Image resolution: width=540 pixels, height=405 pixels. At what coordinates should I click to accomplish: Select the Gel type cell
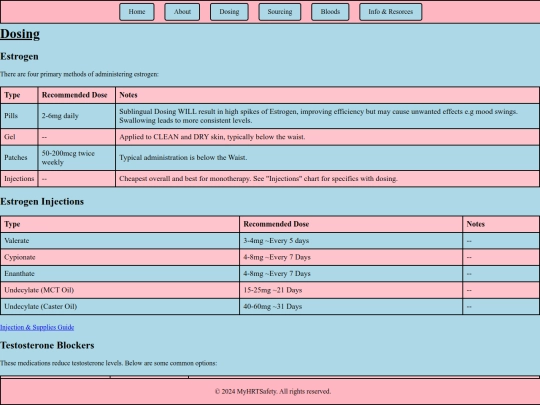tap(19, 137)
